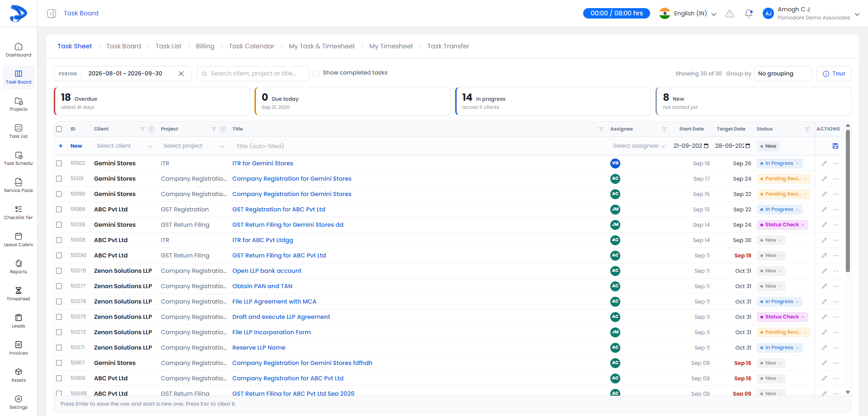
Task: Switch to the Billing tab
Action: (x=205, y=46)
